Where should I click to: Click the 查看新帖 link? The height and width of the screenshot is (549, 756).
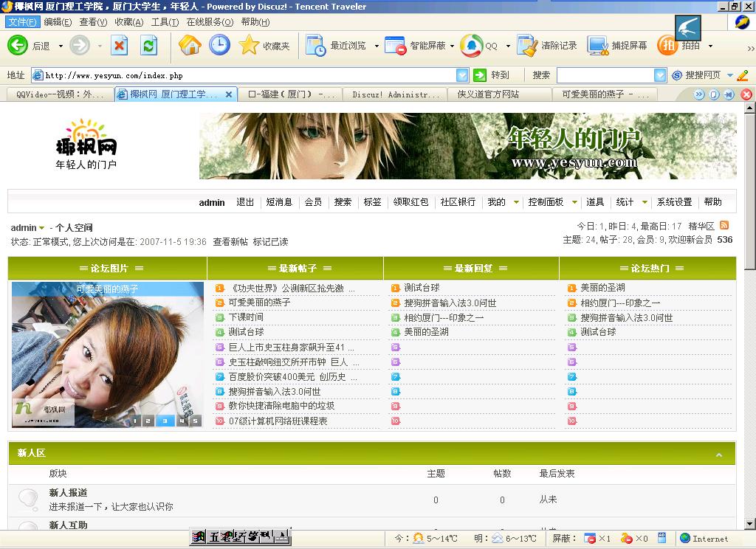click(x=230, y=241)
